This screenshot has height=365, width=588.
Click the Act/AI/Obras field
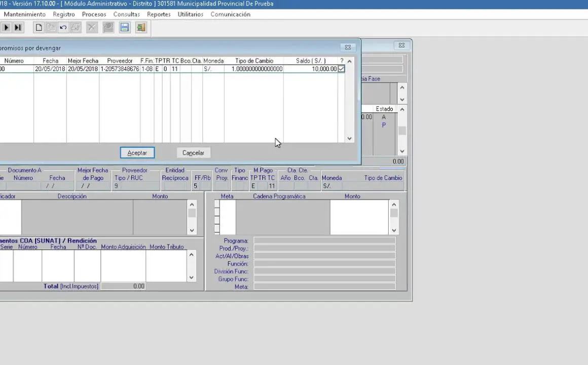[x=324, y=256]
